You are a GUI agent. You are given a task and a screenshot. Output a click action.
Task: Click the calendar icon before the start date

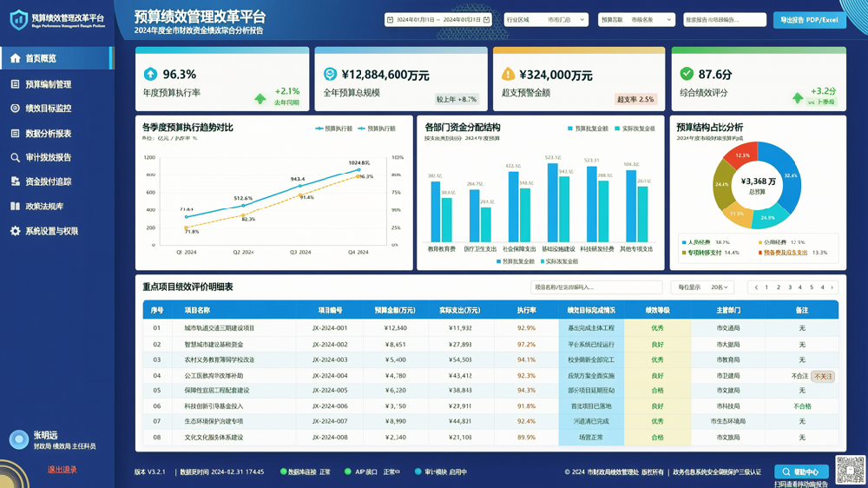tap(390, 20)
